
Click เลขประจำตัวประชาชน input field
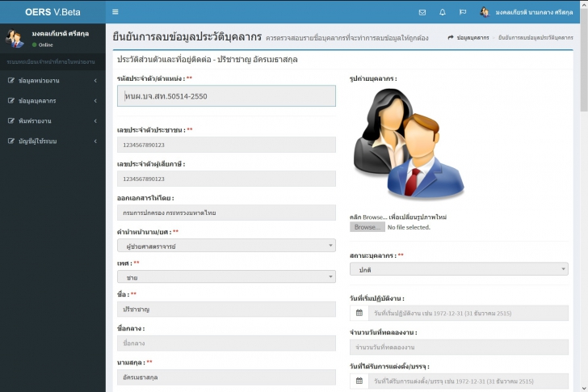226,145
